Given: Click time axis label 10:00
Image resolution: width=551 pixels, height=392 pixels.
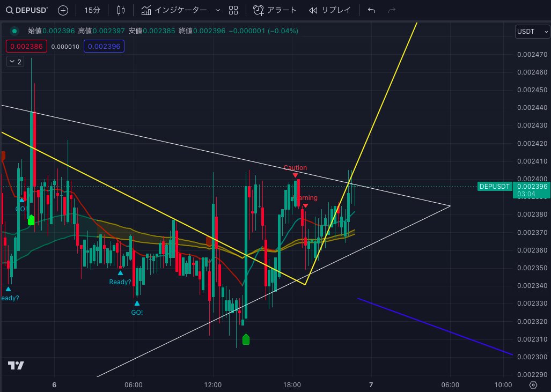Looking at the screenshot, I should coord(503,385).
